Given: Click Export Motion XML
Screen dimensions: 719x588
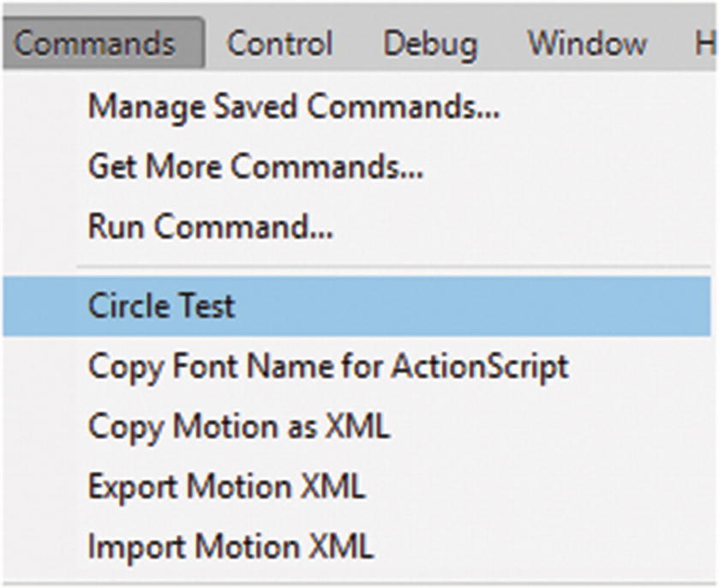Looking at the screenshot, I should click(226, 487).
